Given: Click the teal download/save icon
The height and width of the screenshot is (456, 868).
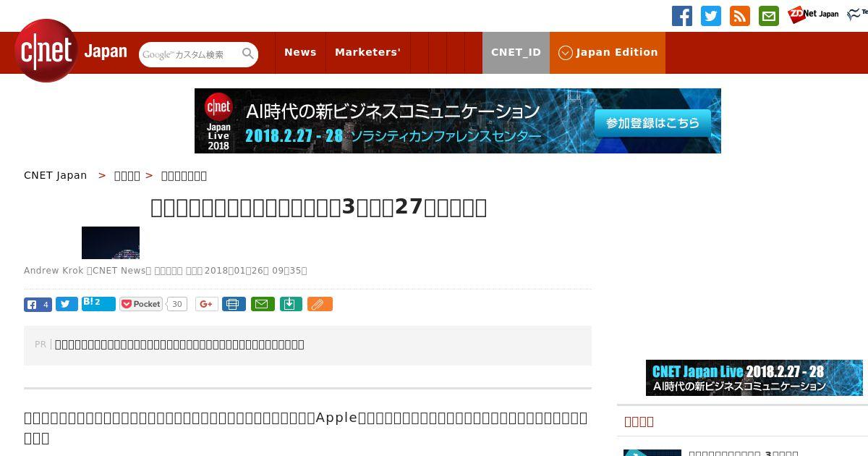Looking at the screenshot, I should click(x=290, y=305).
